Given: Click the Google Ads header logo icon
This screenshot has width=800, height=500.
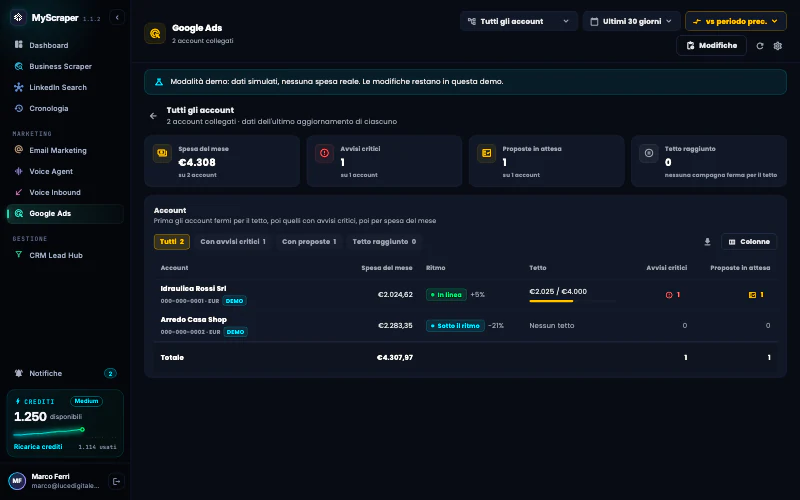Looking at the screenshot, I should pos(155,34).
